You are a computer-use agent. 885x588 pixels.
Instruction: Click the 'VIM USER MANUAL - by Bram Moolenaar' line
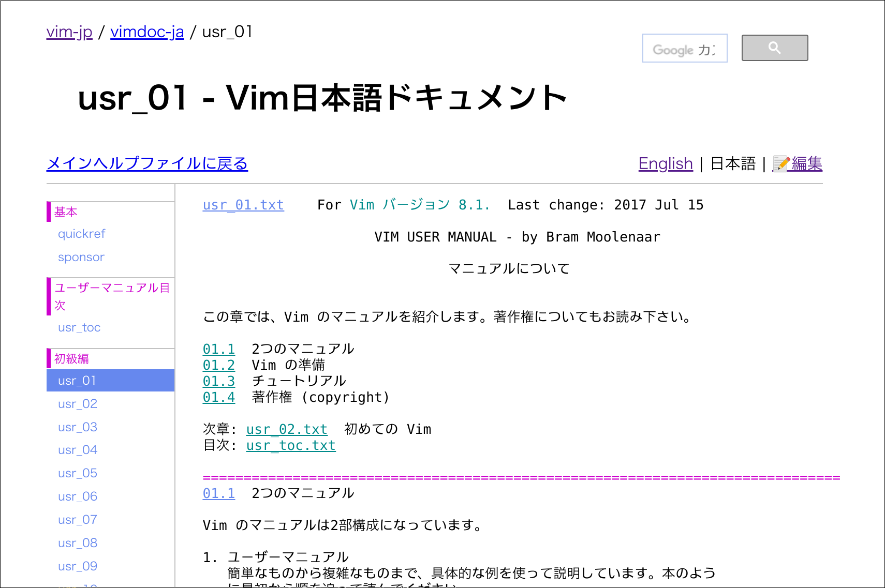click(x=518, y=237)
